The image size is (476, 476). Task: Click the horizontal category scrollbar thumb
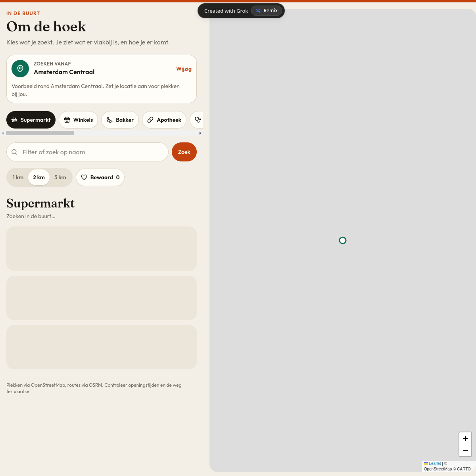40,133
